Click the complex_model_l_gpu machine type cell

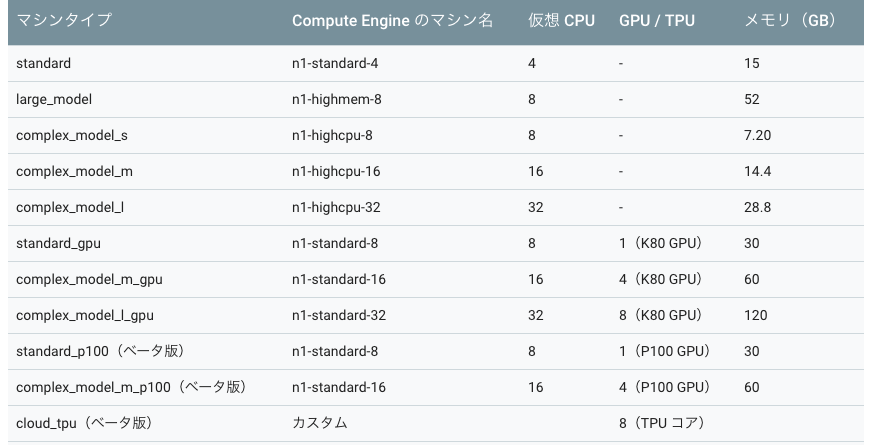[85, 315]
